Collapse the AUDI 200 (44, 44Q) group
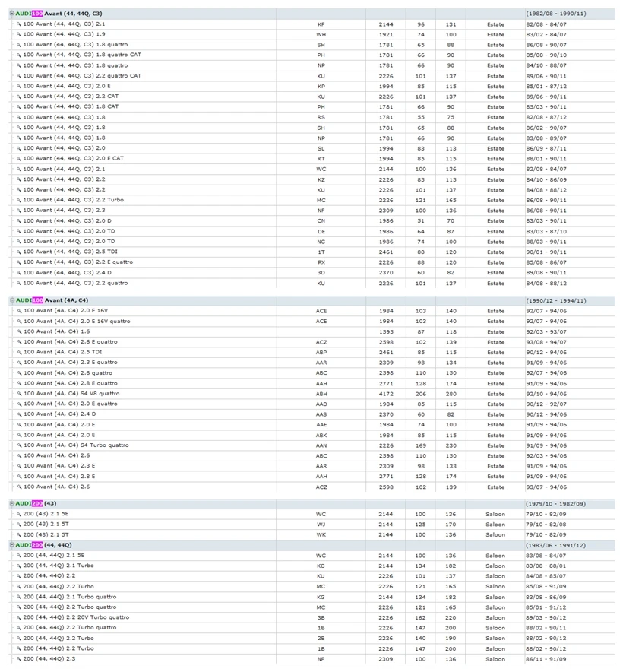The image size is (623, 672). pyautogui.click(x=11, y=545)
